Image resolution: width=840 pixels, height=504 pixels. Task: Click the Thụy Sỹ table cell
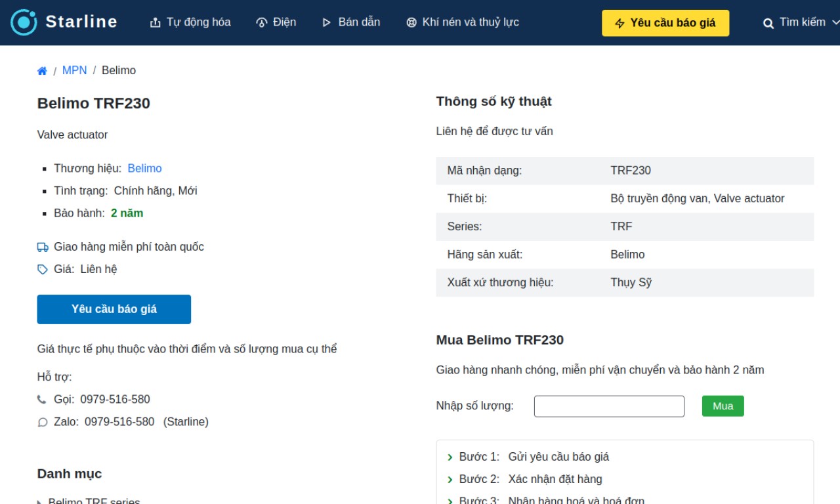click(x=631, y=283)
